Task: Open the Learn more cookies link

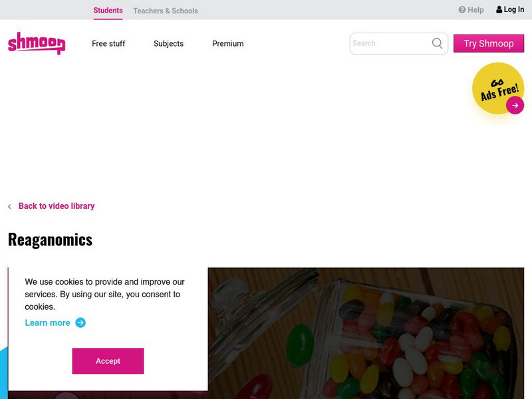Action: 47,323
